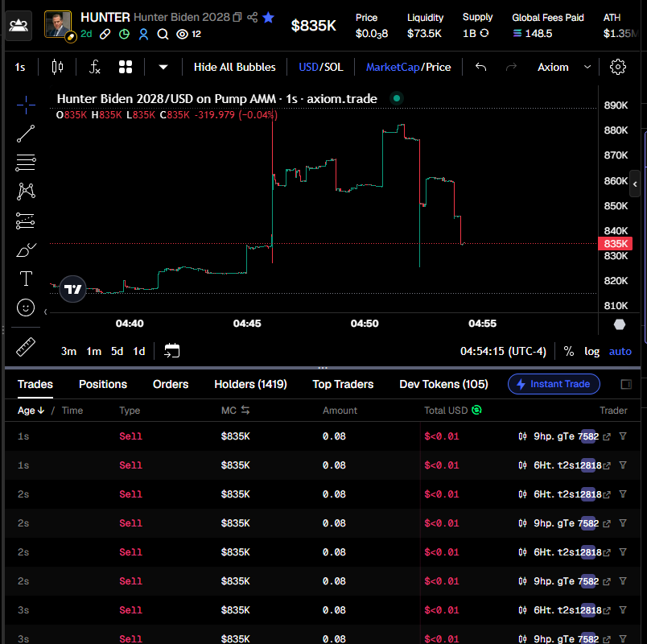Image resolution: width=647 pixels, height=644 pixels.
Task: Open the emoji icons tool
Action: (26, 308)
